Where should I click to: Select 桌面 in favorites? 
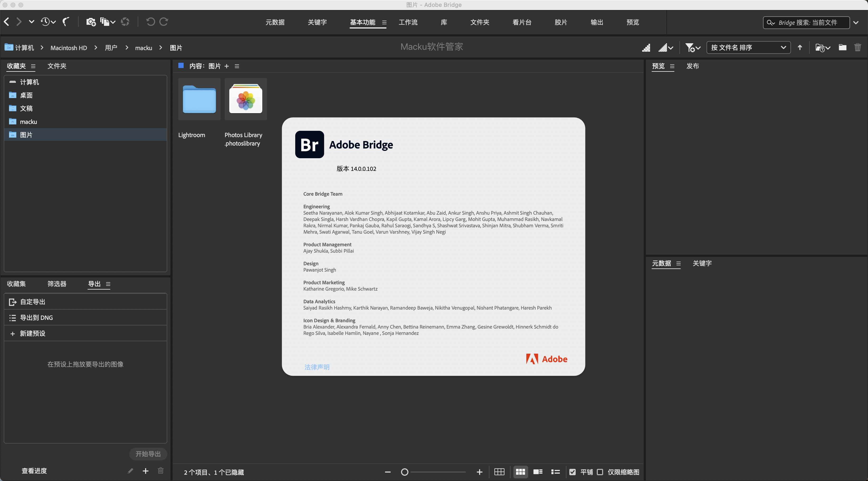85,95
